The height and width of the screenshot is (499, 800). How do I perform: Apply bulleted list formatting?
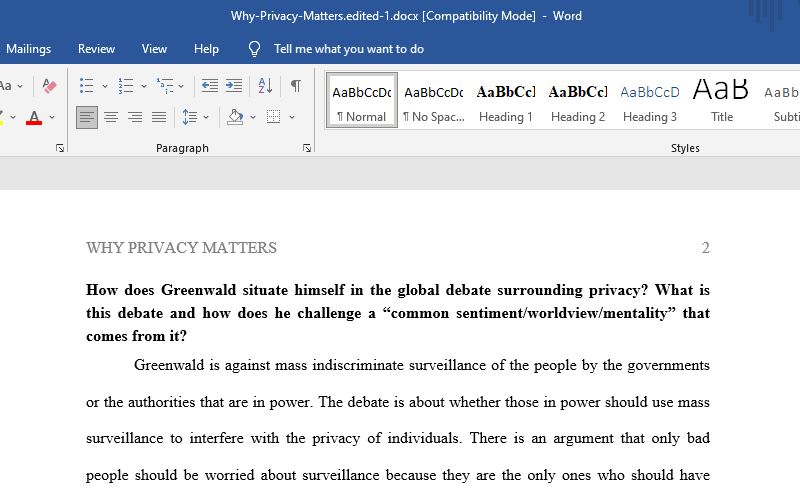[87, 86]
